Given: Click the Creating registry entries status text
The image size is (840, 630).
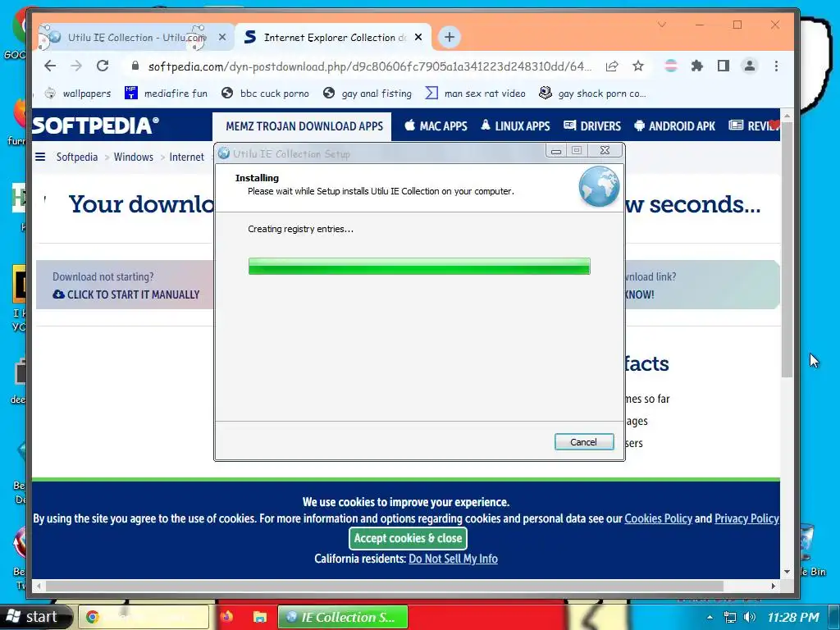Looking at the screenshot, I should tap(300, 229).
